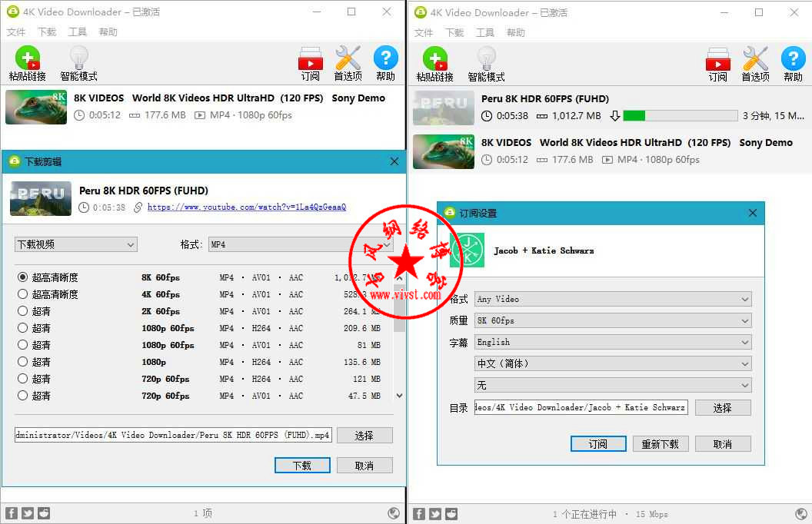Open Twitter icon in right window status bar
Image resolution: width=812 pixels, height=524 pixels.
point(435,514)
